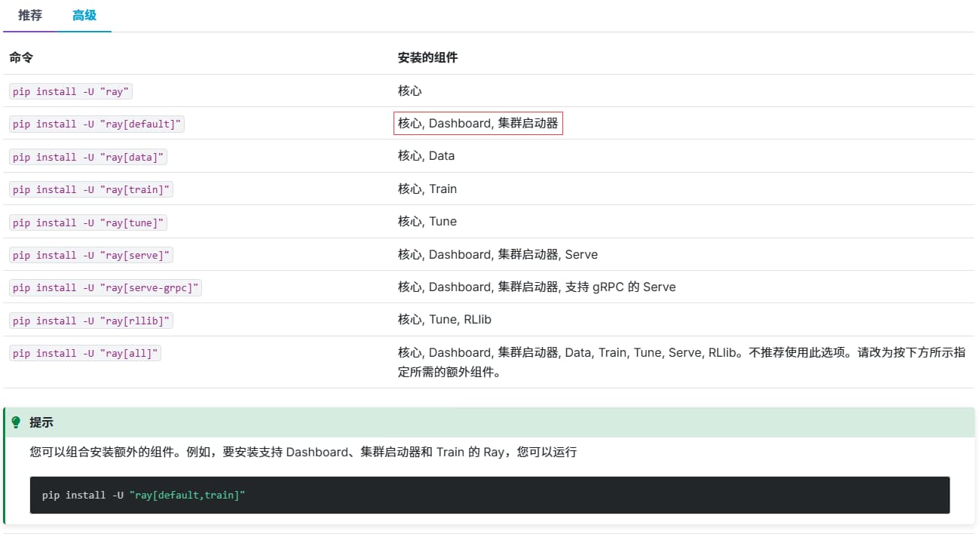Click the dark "ray[default,train]" code block
The height and width of the screenshot is (534, 980).
[x=489, y=495]
